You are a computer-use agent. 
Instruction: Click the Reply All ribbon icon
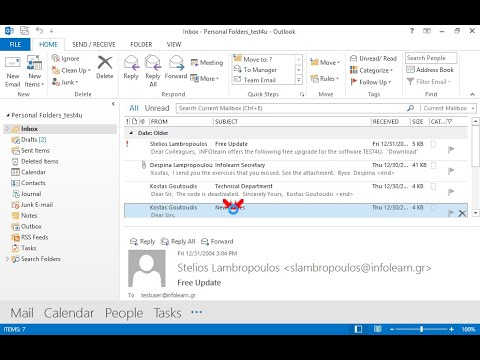(153, 71)
